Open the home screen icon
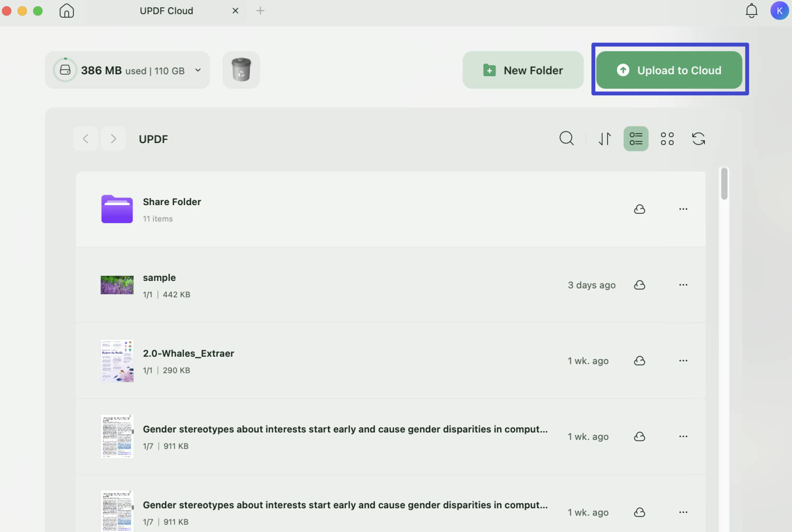This screenshot has width=792, height=532. pyautogui.click(x=67, y=11)
